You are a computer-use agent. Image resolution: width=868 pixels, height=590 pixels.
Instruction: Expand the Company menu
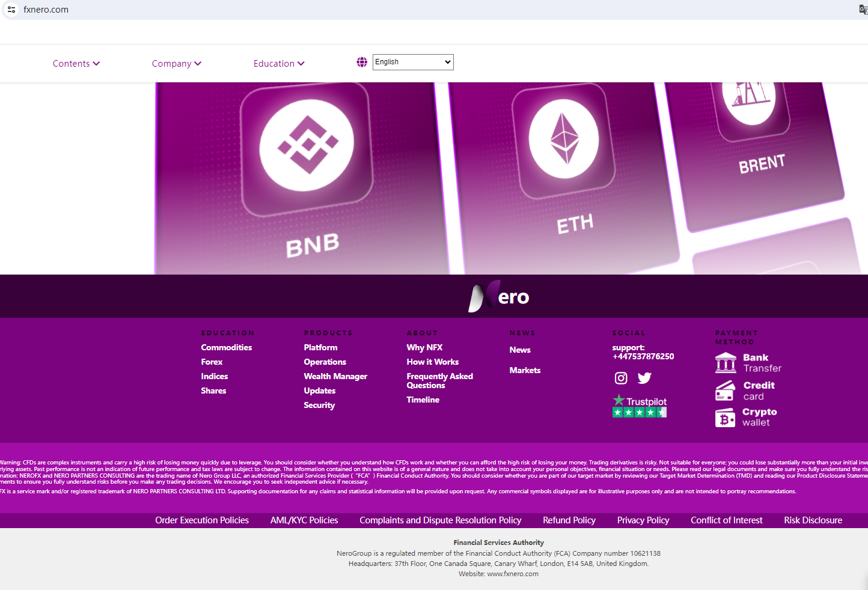[x=177, y=64]
